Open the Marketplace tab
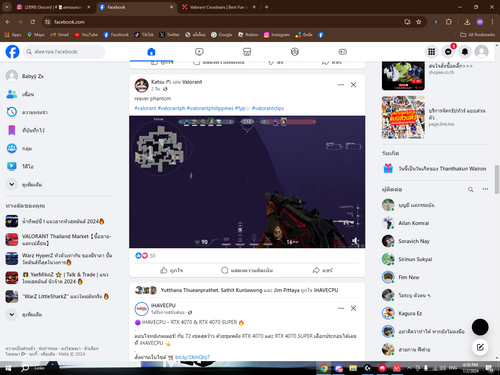This screenshot has height=375, width=500. (247, 52)
